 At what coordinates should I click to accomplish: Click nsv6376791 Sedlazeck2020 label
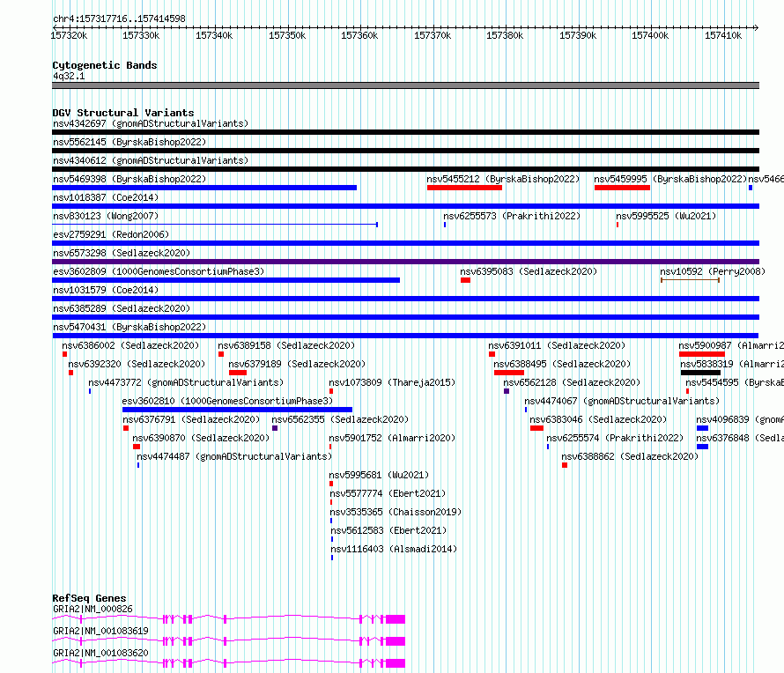point(191,419)
